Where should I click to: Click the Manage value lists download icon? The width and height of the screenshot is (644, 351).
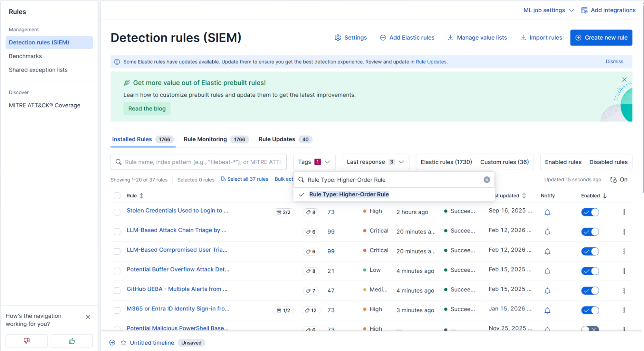pos(450,38)
